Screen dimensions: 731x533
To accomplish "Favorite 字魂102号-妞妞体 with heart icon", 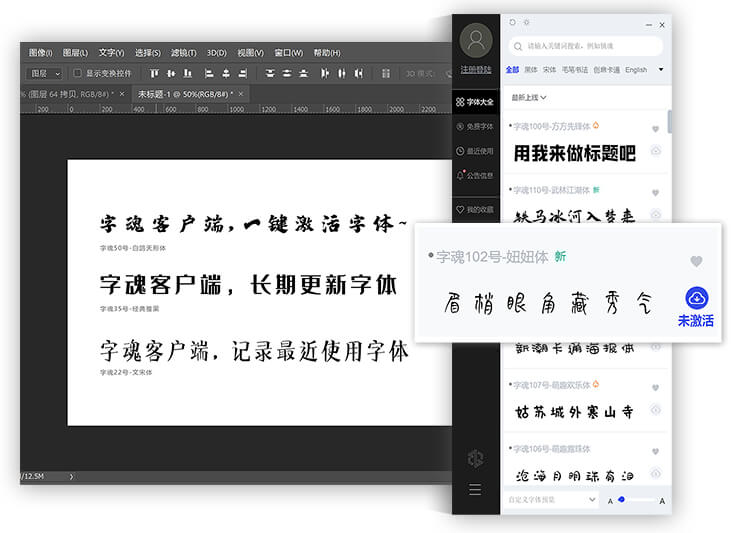I will [696, 261].
